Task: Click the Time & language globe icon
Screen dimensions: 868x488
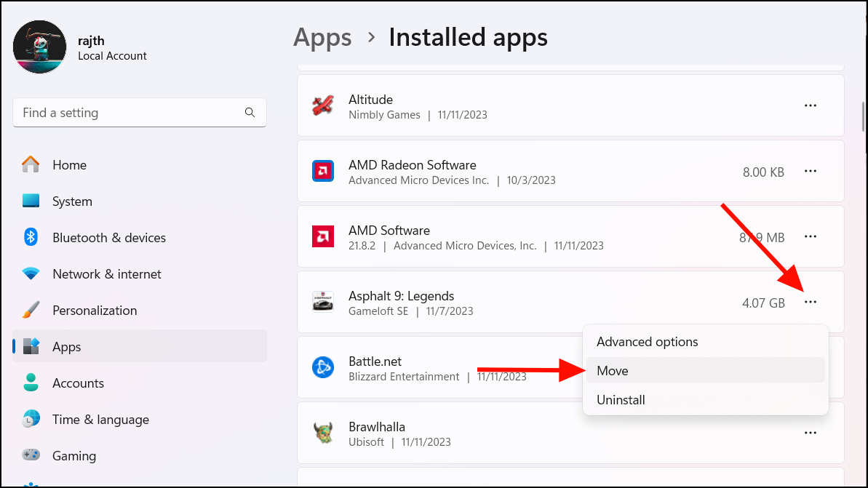Action: (x=31, y=419)
